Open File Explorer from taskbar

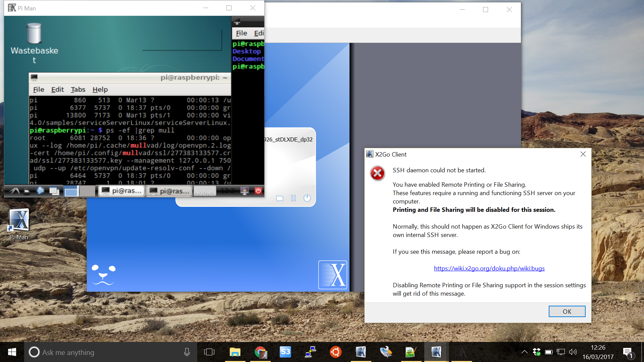pos(235,352)
